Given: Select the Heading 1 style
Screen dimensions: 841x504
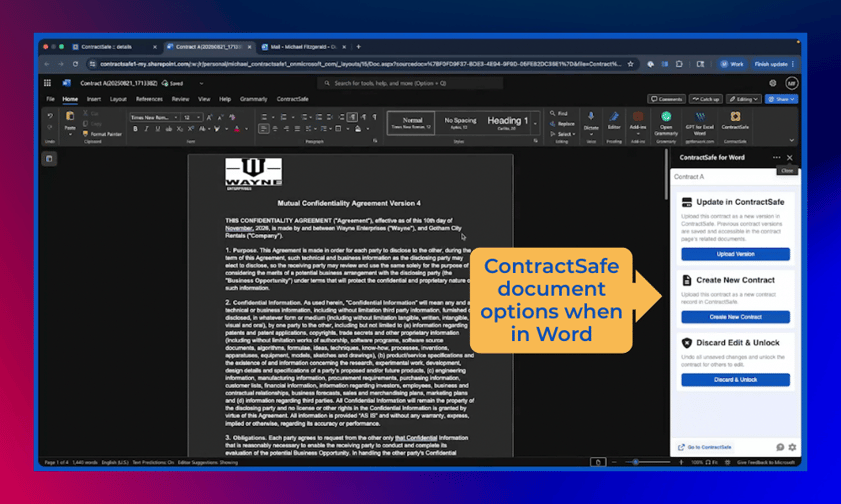Looking at the screenshot, I should point(508,123).
